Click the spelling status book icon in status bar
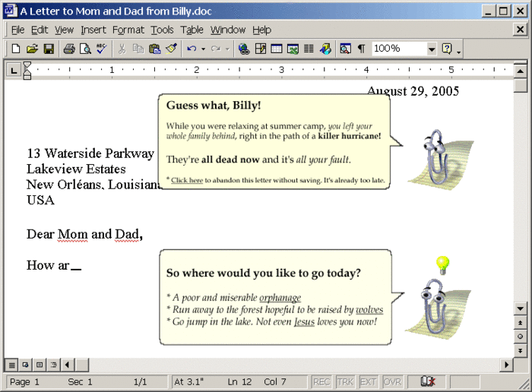The width and height of the screenshot is (532, 392). tap(427, 381)
